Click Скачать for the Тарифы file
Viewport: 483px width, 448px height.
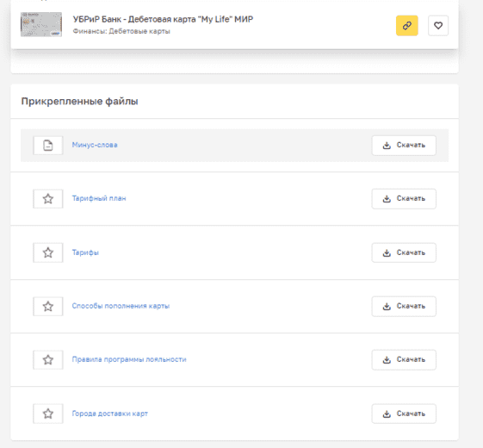click(x=404, y=252)
